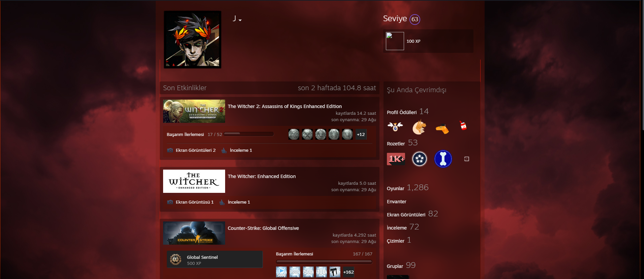Image resolution: width=644 pixels, height=279 pixels.
Task: Click the 'Son Etkinlikler' heading
Action: pos(185,88)
